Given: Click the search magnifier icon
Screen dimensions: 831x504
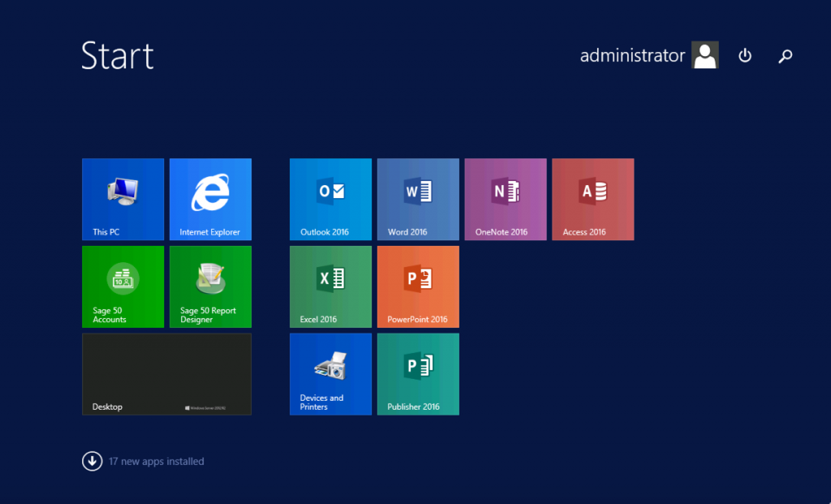Looking at the screenshot, I should tap(785, 55).
